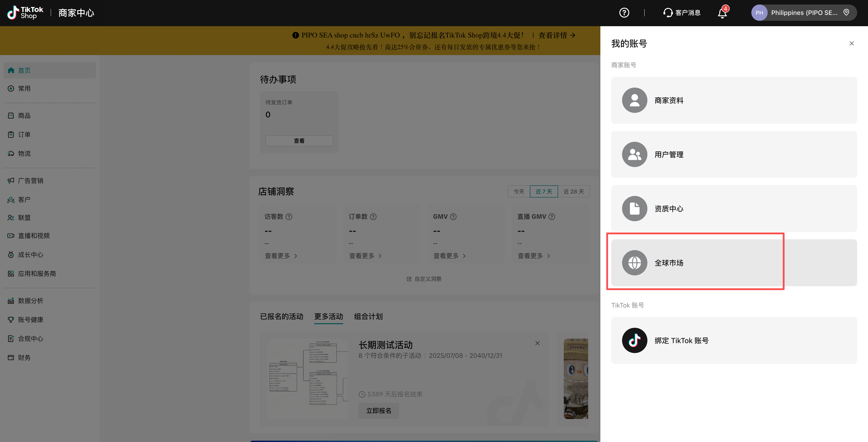Select the 近 28 天 time range
The image size is (868, 442).
[573, 192]
